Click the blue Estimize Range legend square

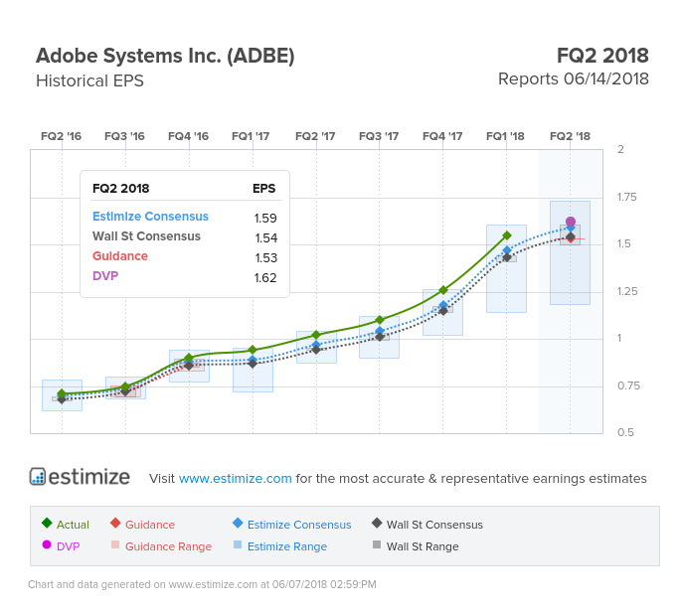[x=238, y=544]
